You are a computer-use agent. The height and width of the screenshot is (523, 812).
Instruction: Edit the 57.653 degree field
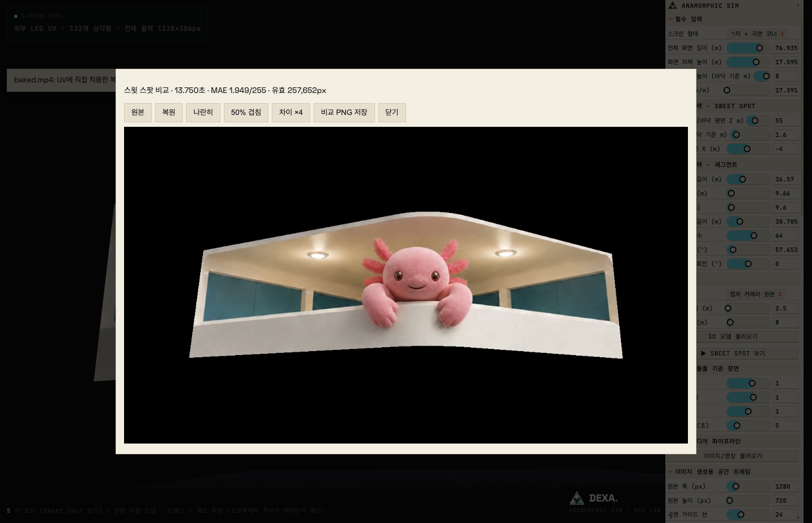pyautogui.click(x=785, y=250)
